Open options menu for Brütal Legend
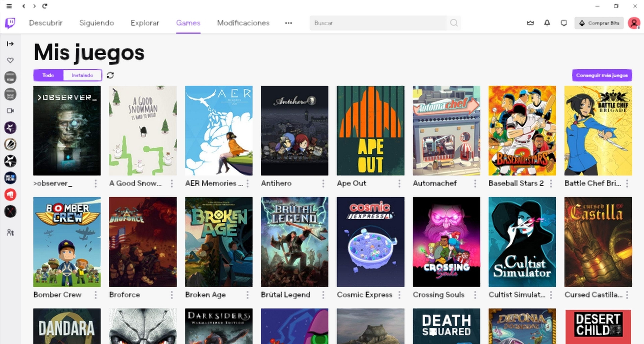 click(323, 295)
